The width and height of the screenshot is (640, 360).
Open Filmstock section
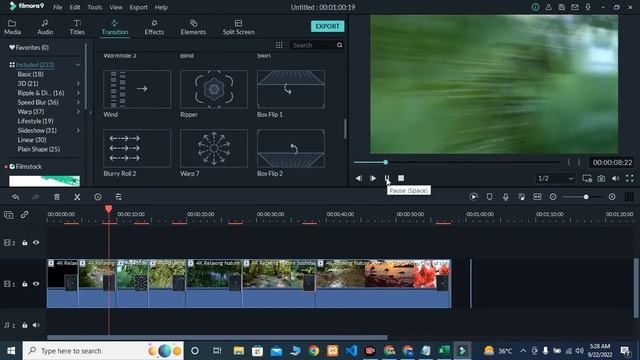25,167
